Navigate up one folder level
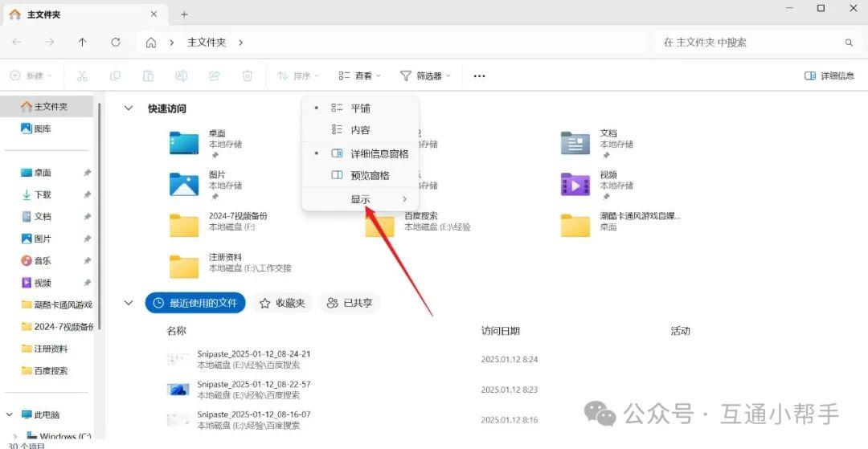The image size is (868, 449). click(83, 42)
